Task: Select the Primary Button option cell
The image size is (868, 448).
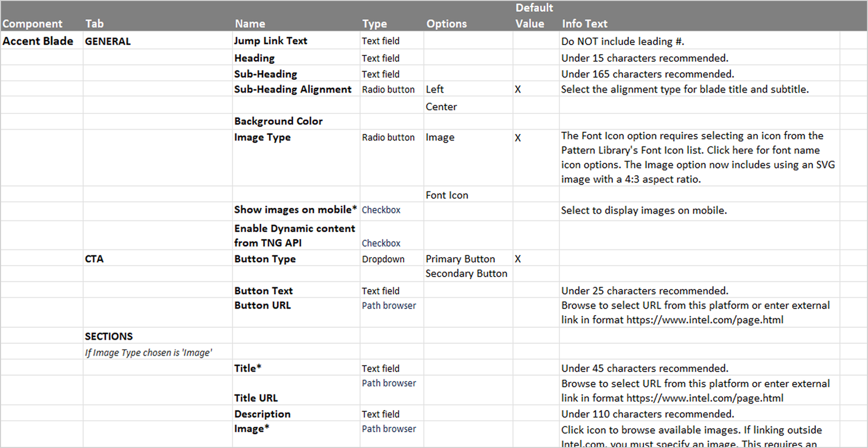Action: coord(460,259)
